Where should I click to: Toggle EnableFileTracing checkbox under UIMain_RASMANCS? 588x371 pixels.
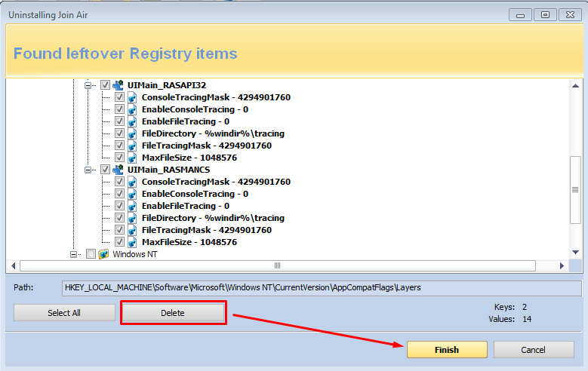click(119, 205)
